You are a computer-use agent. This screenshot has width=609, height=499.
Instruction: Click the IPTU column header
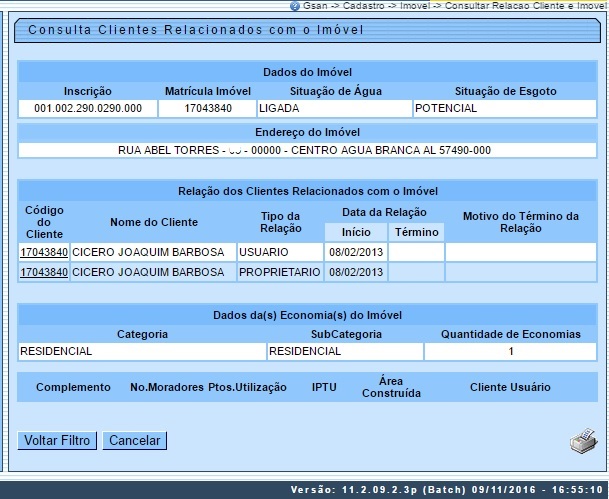click(x=324, y=388)
